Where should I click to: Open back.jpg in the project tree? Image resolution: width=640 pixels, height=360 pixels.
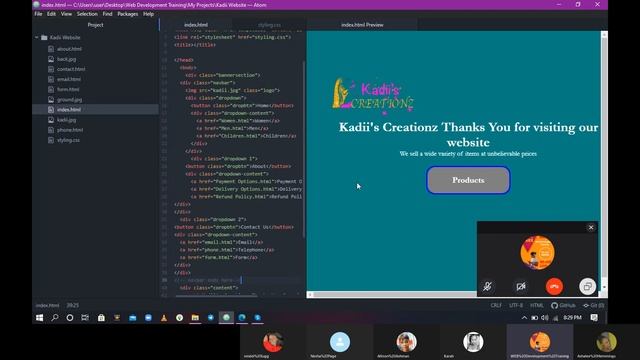click(x=67, y=59)
